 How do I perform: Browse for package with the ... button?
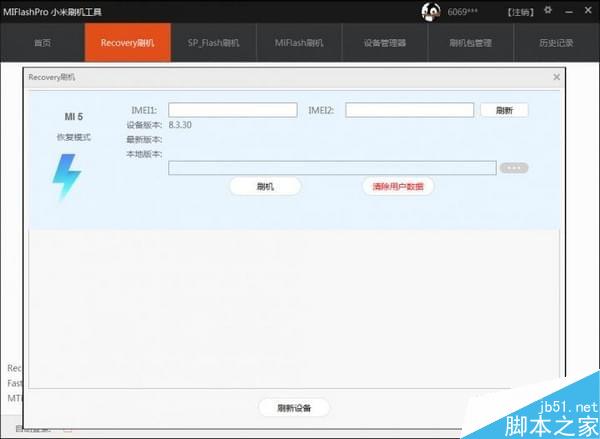coord(514,168)
